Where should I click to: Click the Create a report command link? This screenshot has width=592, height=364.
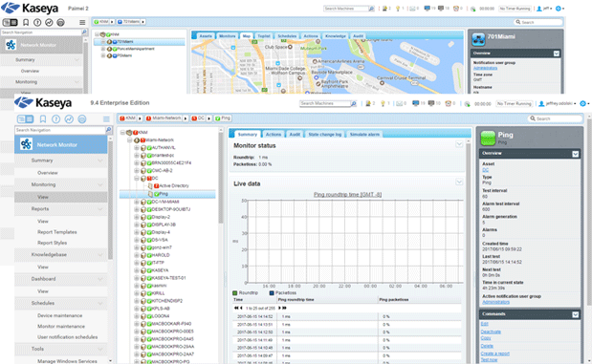pos(495,353)
